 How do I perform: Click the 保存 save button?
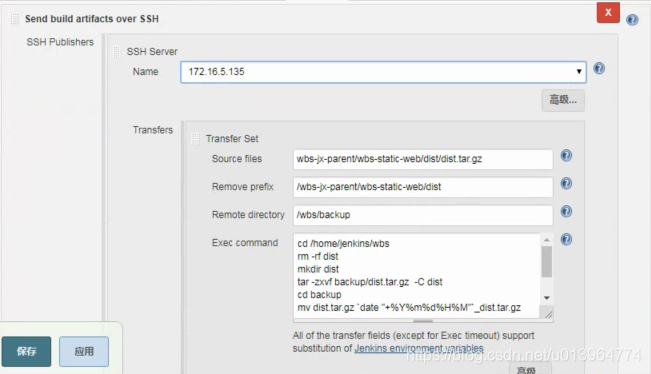coord(26,352)
